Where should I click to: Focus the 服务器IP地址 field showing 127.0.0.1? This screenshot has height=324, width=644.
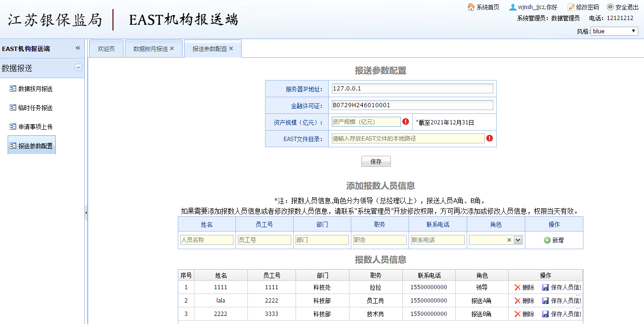[412, 89]
